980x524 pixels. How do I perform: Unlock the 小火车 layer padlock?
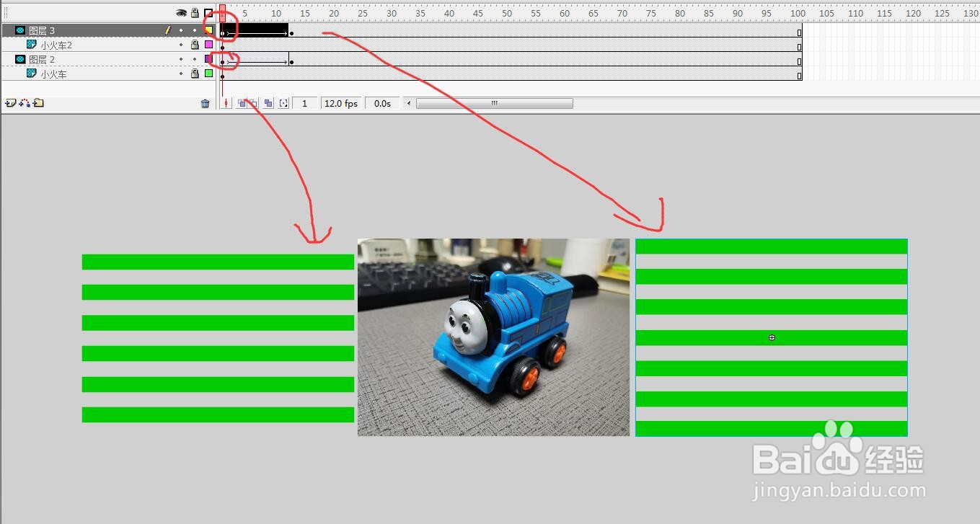(195, 74)
